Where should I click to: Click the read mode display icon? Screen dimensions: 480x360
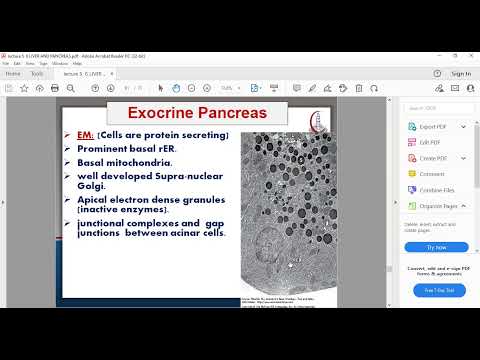(274, 88)
